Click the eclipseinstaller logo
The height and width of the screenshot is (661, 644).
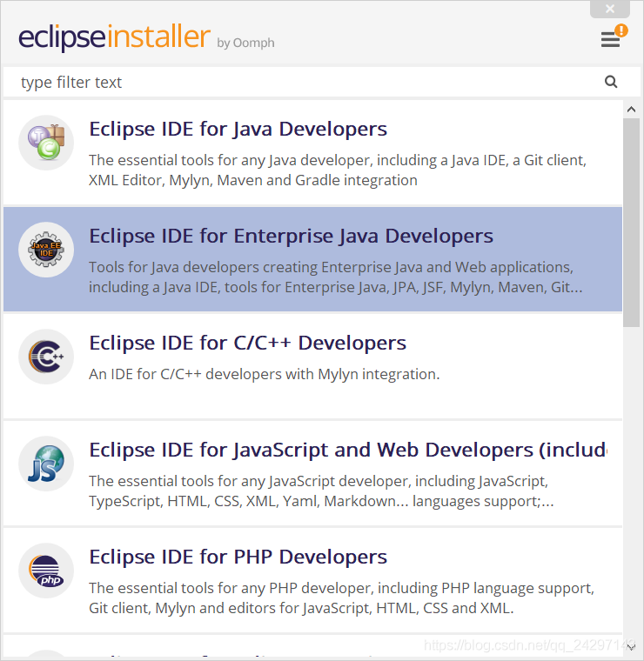click(114, 37)
